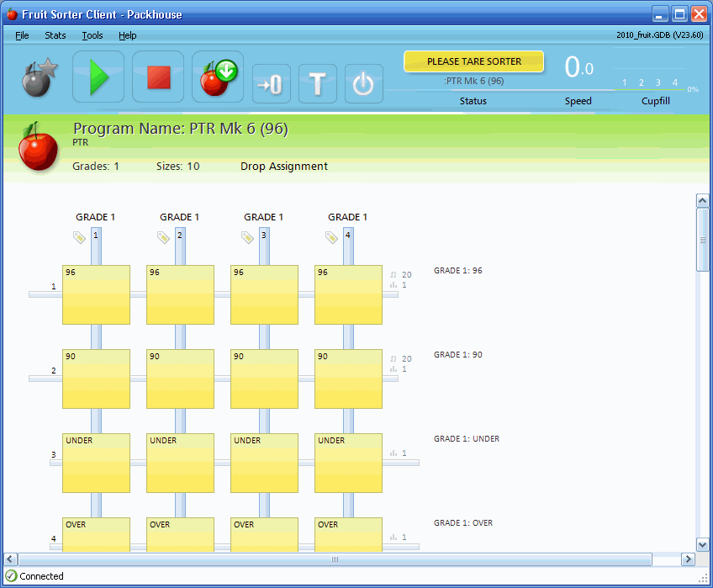Select the 90 box in lane 4
This screenshot has width=713, height=588.
pyautogui.click(x=348, y=379)
